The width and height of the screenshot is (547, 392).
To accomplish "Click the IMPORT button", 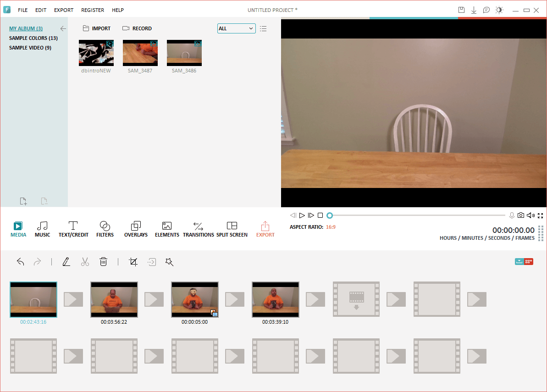I will point(97,28).
